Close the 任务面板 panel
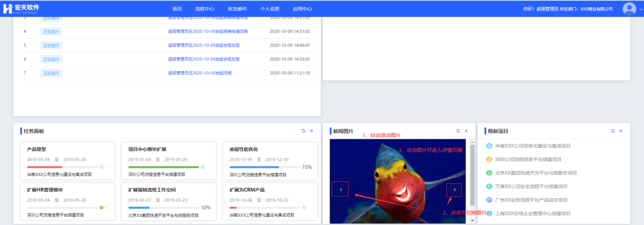Viewport: 644px width, 225px height. 311,131
